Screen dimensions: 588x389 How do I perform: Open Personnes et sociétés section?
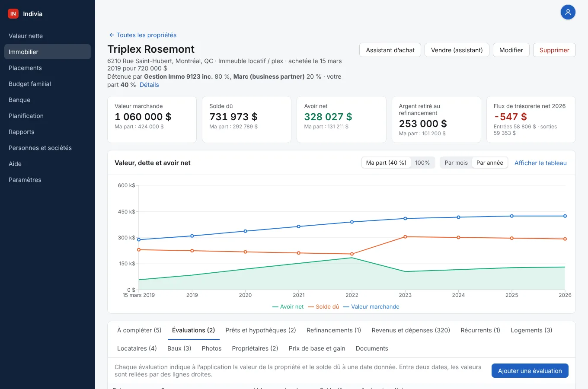[x=48, y=148]
